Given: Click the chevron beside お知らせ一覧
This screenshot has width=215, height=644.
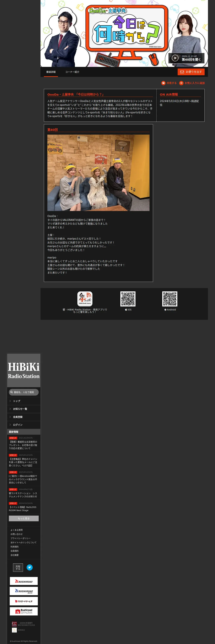Looking at the screenshot, I should point(10,409).
